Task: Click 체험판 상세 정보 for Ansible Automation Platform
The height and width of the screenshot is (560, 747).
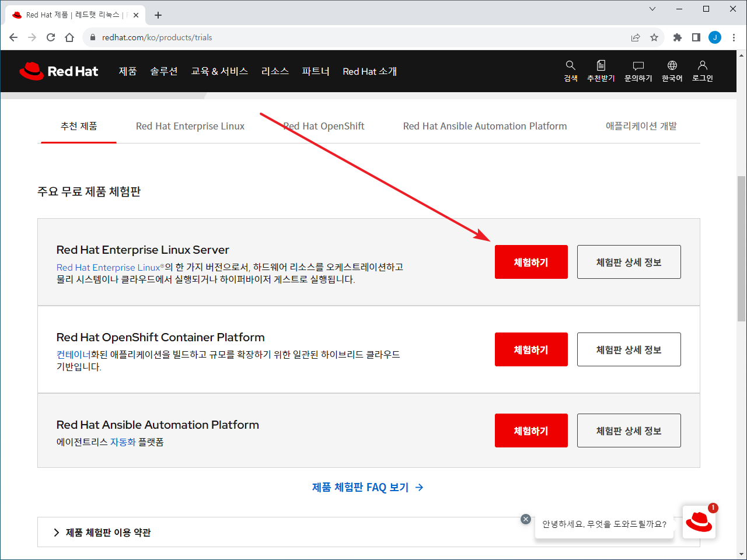Action: pos(629,430)
